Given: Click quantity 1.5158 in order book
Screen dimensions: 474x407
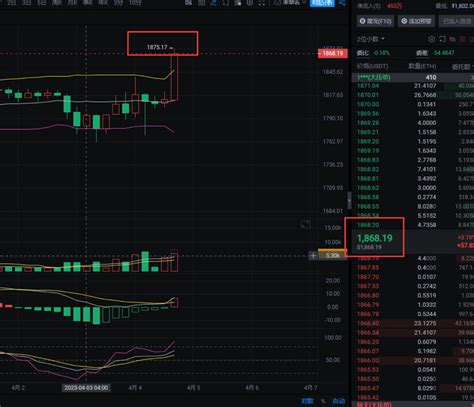Looking at the screenshot, I should (427, 132).
